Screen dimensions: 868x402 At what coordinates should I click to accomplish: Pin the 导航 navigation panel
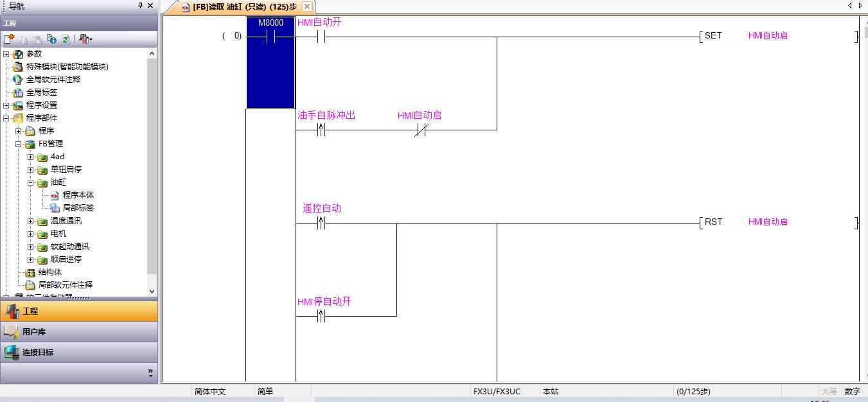[141, 6]
